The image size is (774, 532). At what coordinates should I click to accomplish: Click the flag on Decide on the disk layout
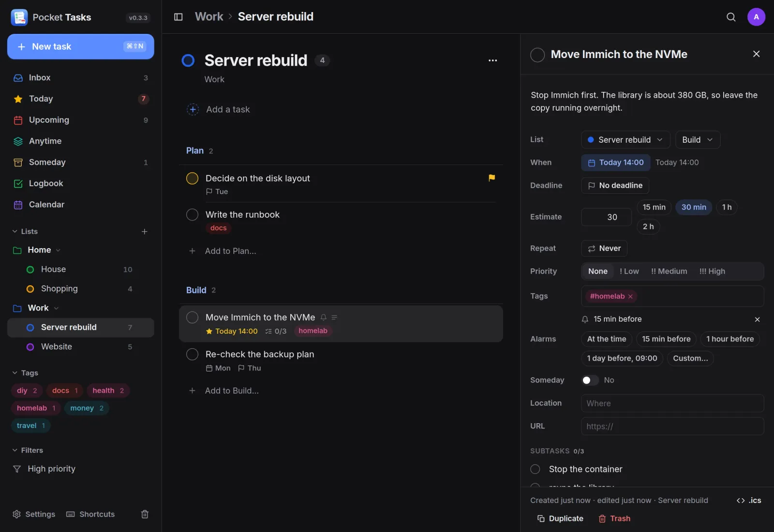(491, 178)
